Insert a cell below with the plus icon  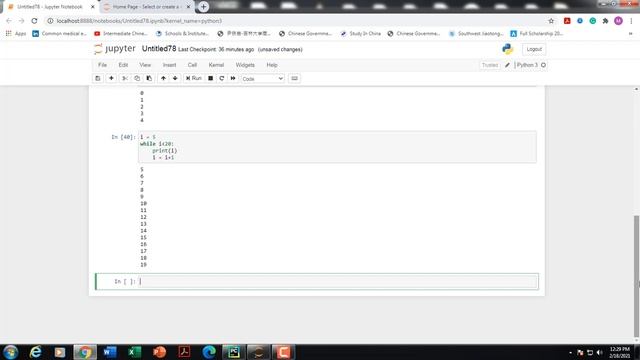[x=111, y=78]
